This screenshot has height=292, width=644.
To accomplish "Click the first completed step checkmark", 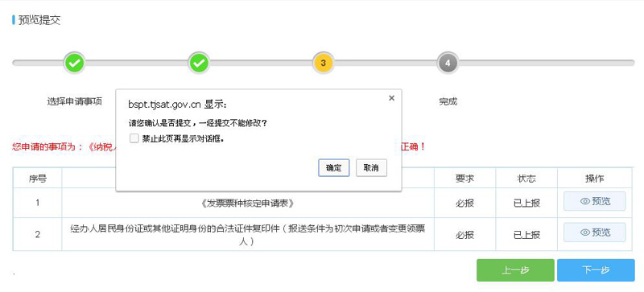I will pyautogui.click(x=74, y=63).
